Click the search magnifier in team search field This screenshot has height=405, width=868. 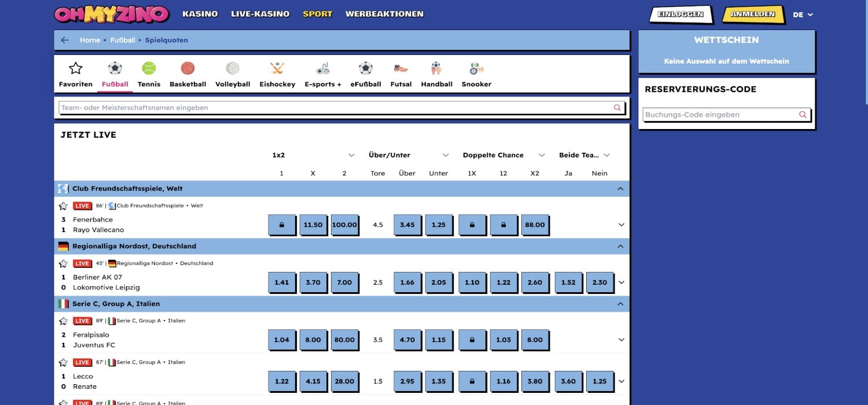point(617,108)
